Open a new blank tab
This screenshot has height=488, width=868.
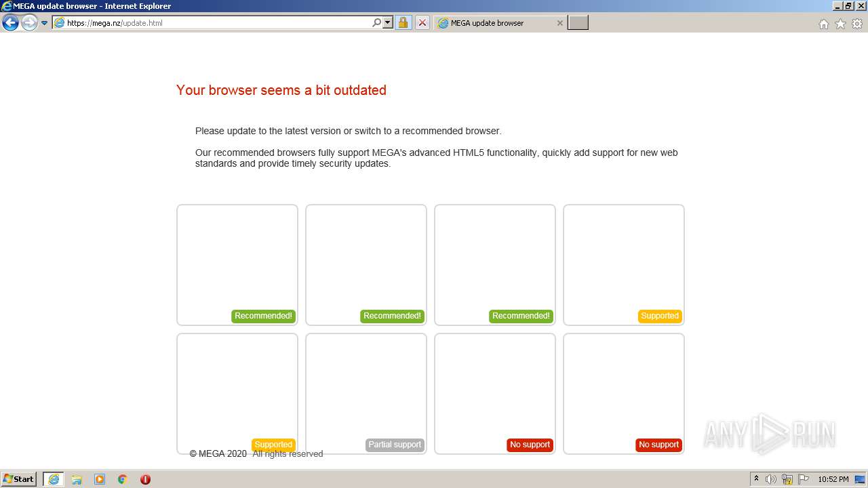(578, 23)
